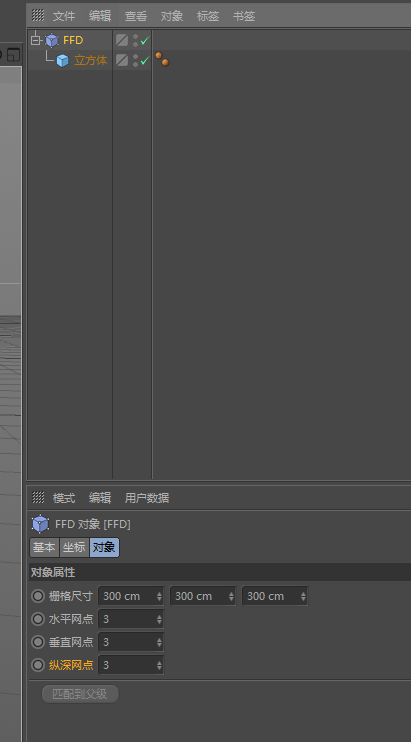Click the 栅格尺寸 animation circle button
The width and height of the screenshot is (411, 742).
[x=38, y=596]
